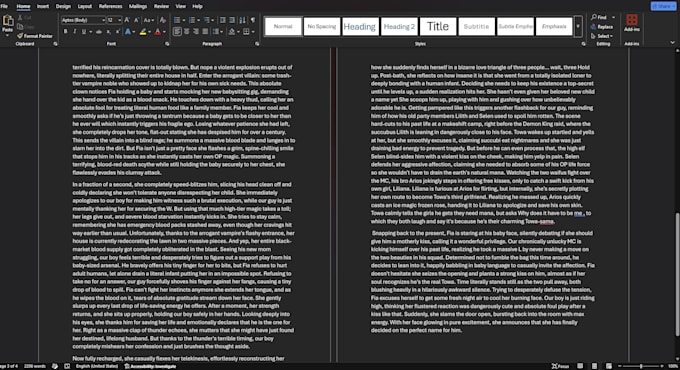The width and height of the screenshot is (680, 370).
Task: Switch to the Layout tab
Action: [x=85, y=7]
